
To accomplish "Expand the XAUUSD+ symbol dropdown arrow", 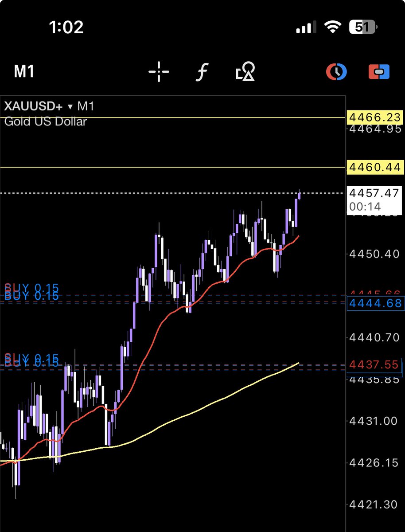I will tap(70, 107).
